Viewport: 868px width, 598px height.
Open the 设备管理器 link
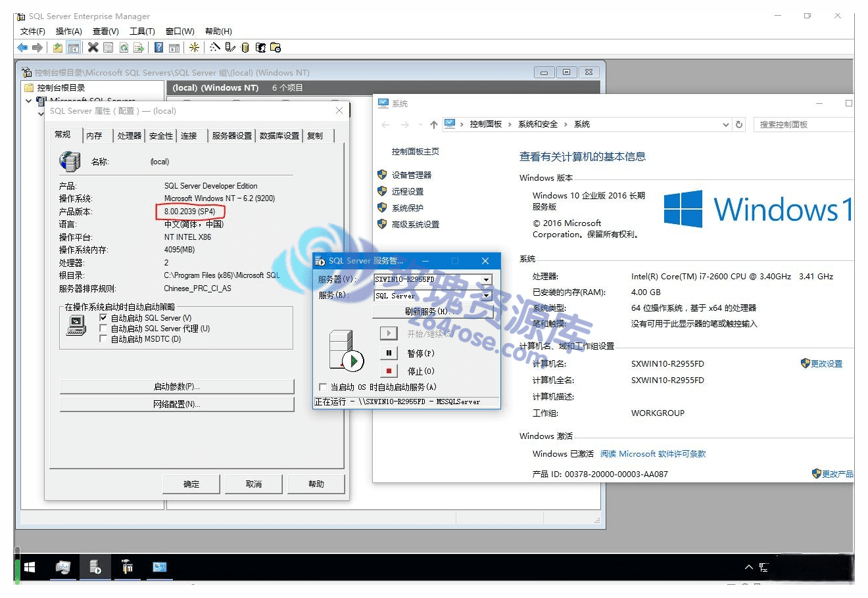tap(412, 175)
